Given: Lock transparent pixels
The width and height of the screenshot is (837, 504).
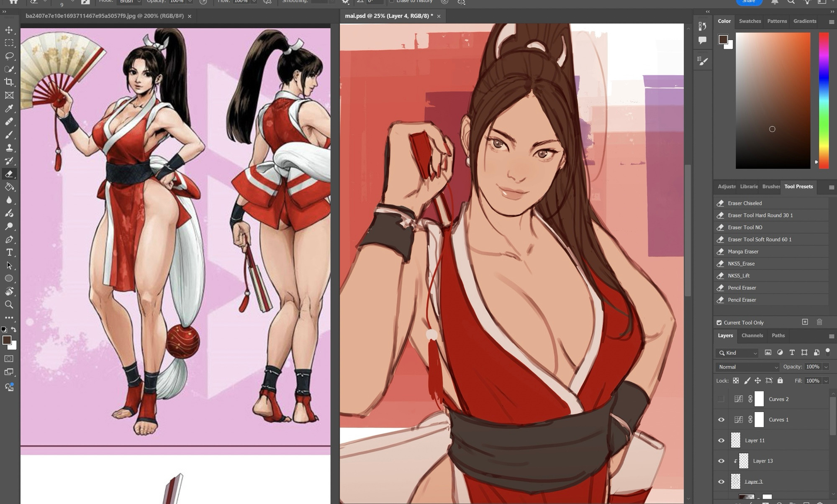Looking at the screenshot, I should (x=736, y=381).
